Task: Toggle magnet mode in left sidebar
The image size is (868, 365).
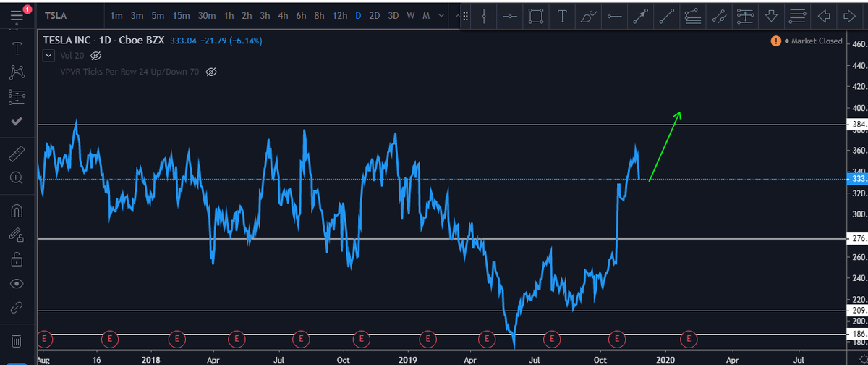Action: click(x=17, y=211)
